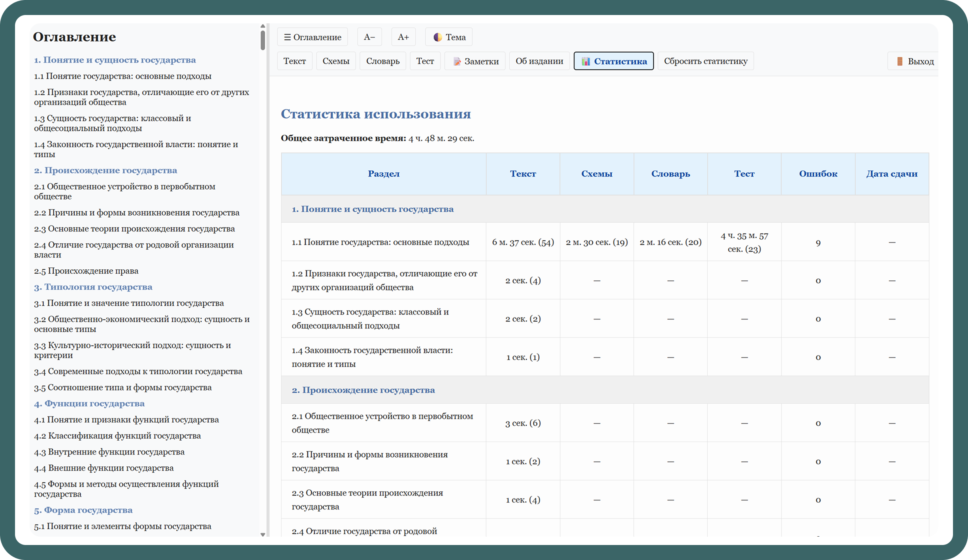Open the Словарь tab
This screenshot has height=560, width=968.
click(382, 61)
